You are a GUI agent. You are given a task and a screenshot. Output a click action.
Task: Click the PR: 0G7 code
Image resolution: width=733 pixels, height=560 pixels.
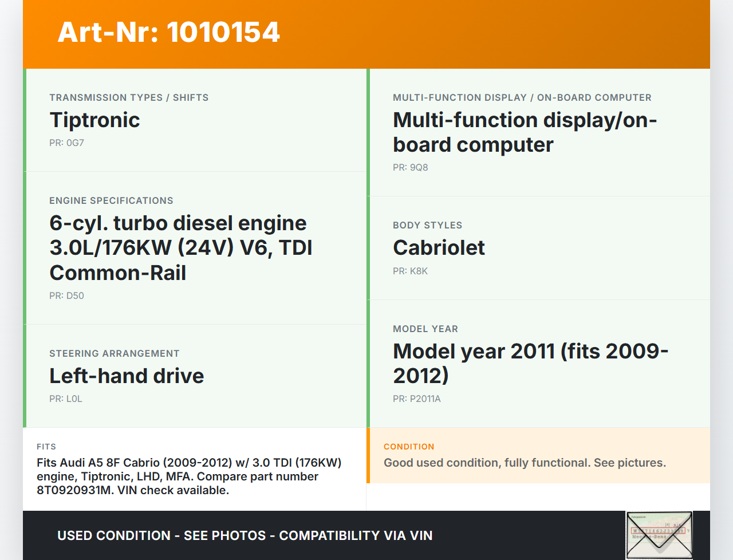(x=66, y=143)
